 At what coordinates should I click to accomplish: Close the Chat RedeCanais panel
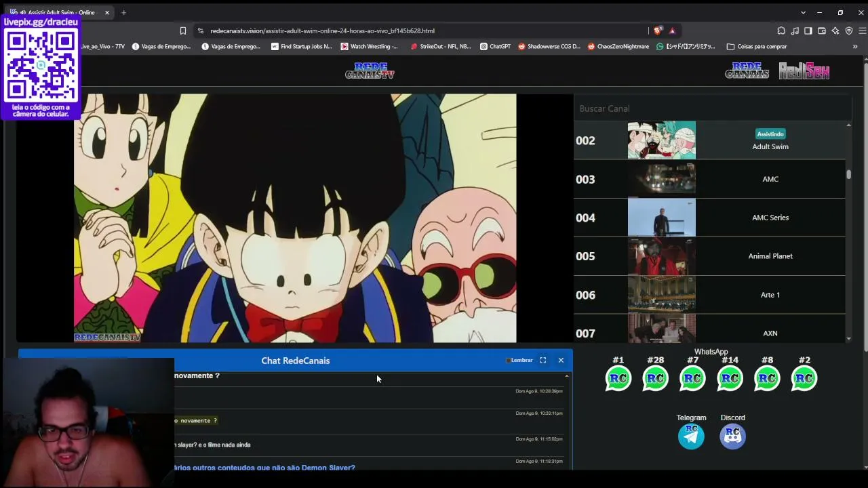click(561, 360)
